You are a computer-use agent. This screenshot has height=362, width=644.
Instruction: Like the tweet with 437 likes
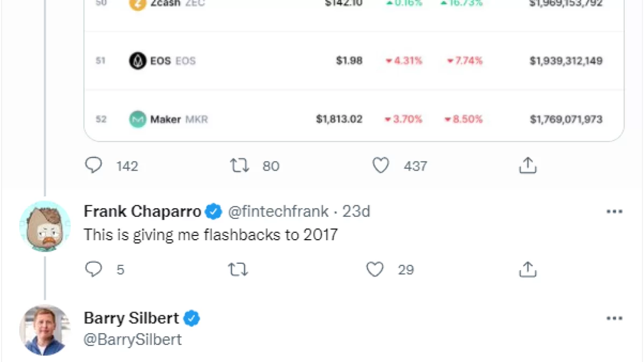pyautogui.click(x=380, y=166)
